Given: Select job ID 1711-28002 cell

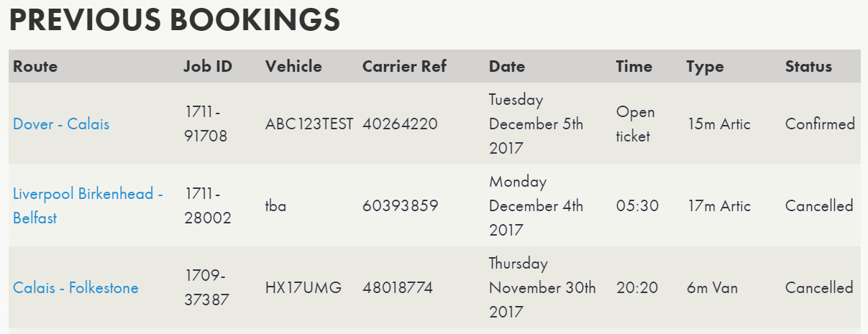Looking at the screenshot, I should [x=208, y=205].
